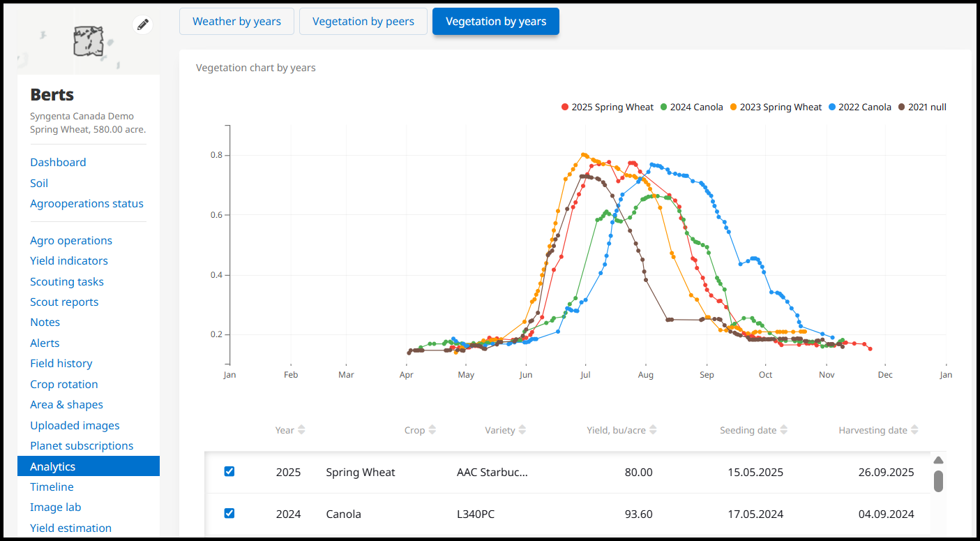Image resolution: width=980 pixels, height=541 pixels.
Task: Hide the 2021 null legend series
Action: click(x=922, y=108)
